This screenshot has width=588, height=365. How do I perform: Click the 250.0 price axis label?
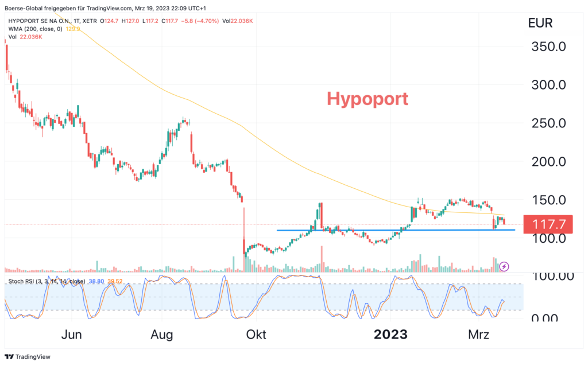(548, 123)
